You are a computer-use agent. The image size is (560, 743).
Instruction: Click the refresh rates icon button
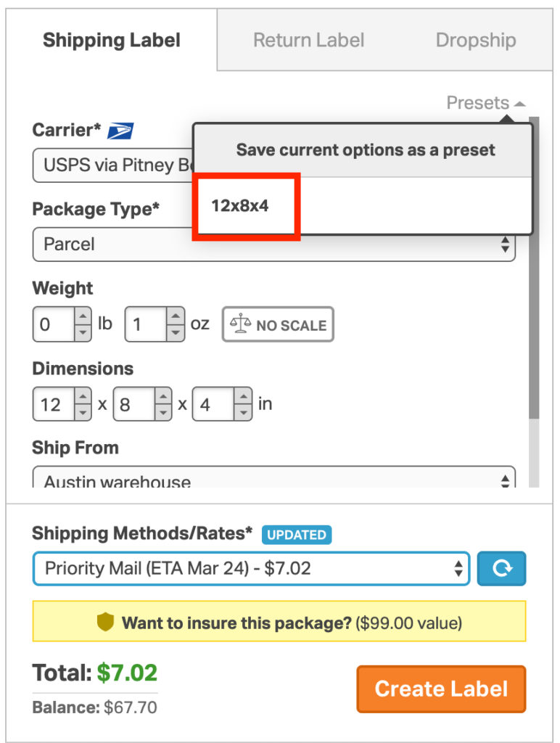(x=501, y=568)
